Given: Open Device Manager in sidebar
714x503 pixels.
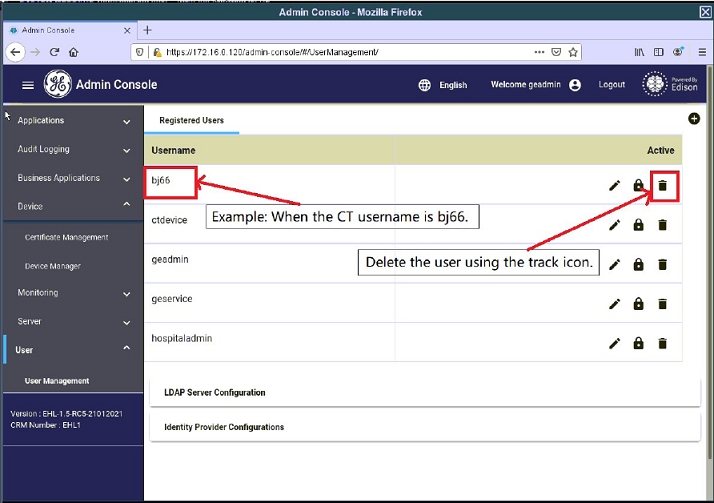Looking at the screenshot, I should pos(53,266).
